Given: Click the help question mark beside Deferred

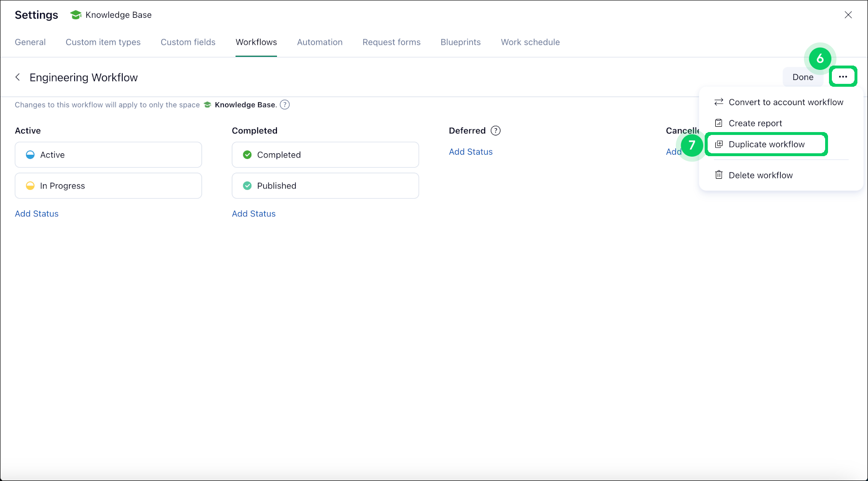Looking at the screenshot, I should click(496, 130).
